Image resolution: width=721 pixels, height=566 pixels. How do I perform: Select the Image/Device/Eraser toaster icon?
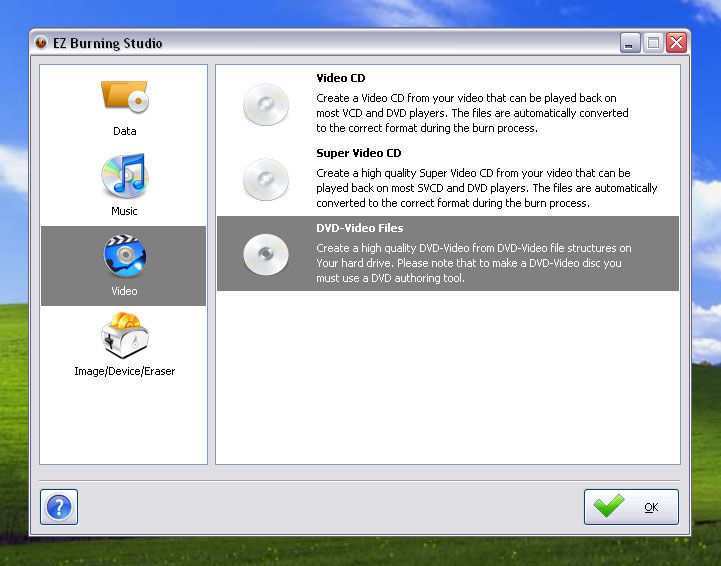[125, 336]
